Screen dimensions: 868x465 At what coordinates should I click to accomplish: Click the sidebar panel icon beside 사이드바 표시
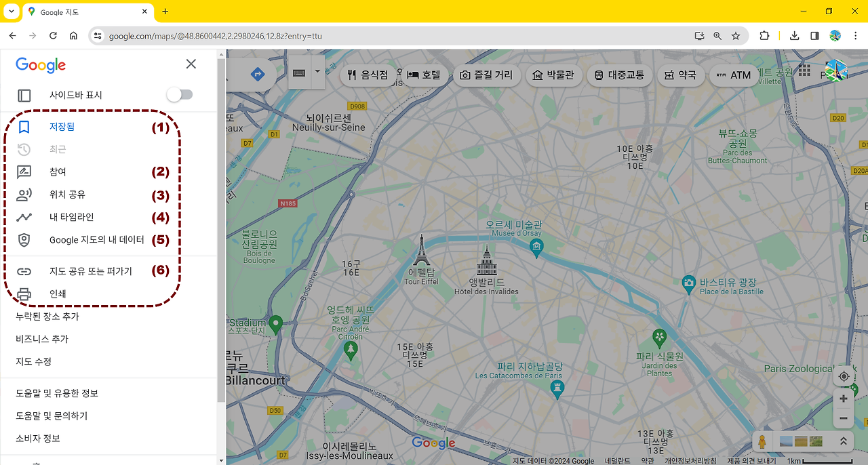point(24,96)
